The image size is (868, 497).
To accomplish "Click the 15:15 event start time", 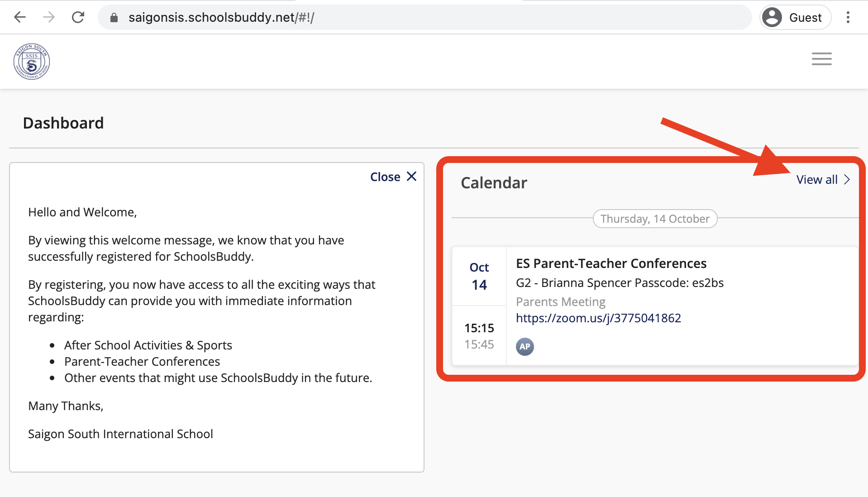I will coord(479,328).
